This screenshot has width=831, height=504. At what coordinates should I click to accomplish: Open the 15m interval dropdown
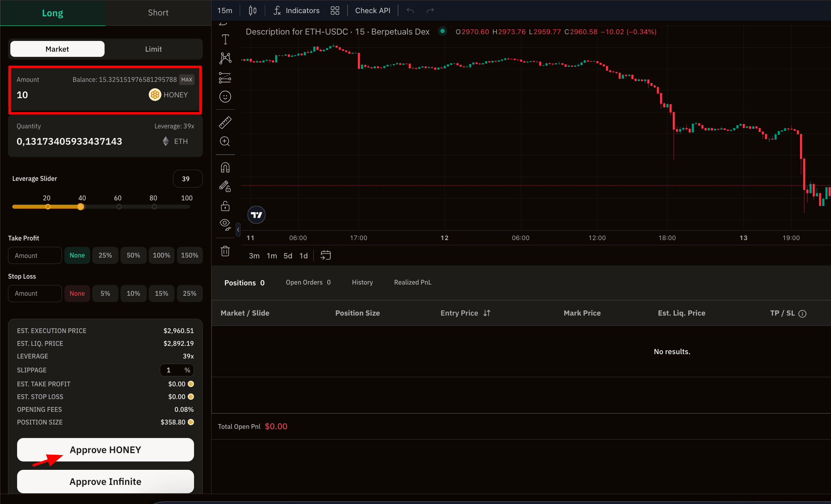pyautogui.click(x=225, y=11)
